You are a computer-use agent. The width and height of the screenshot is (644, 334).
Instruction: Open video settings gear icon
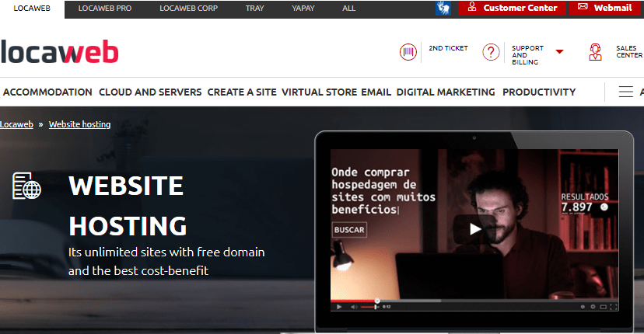click(593, 307)
